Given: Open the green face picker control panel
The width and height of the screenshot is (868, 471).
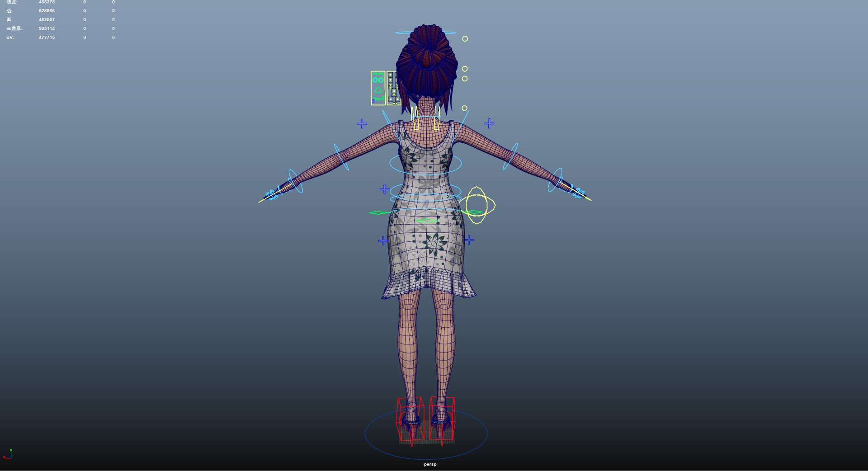Looking at the screenshot, I should click(378, 88).
